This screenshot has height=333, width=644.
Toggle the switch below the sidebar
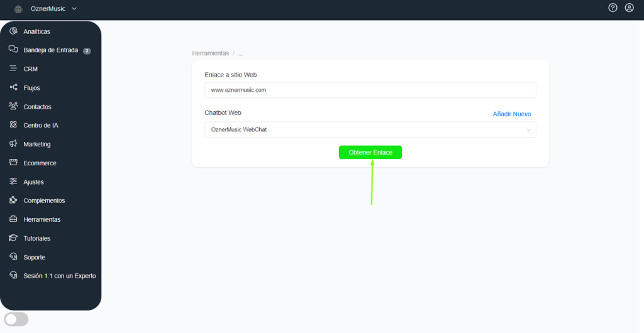16,319
